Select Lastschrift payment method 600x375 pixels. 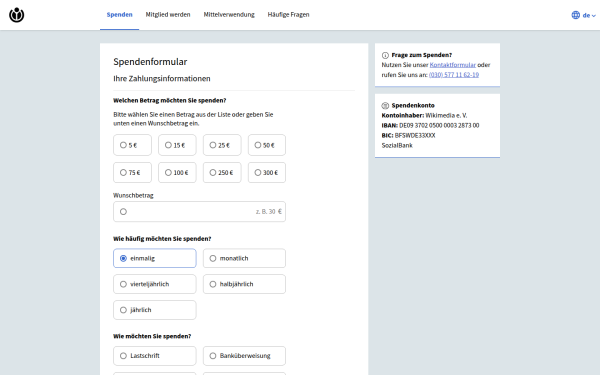pos(155,356)
